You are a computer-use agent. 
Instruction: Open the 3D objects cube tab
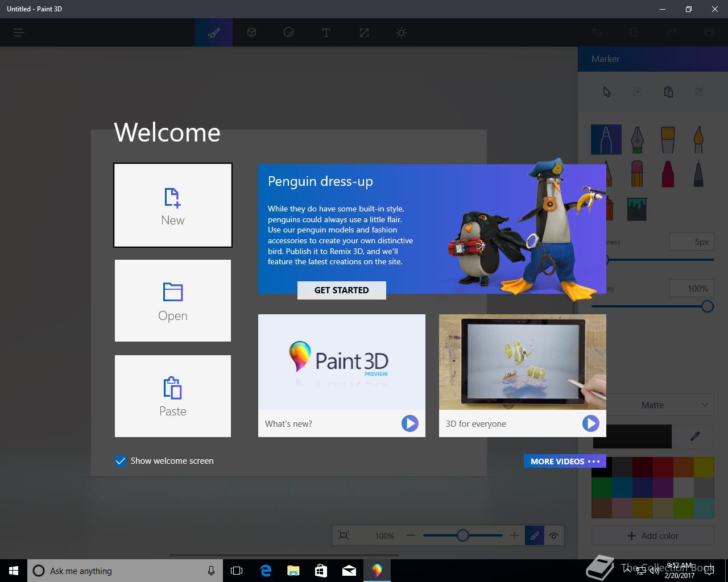point(251,32)
